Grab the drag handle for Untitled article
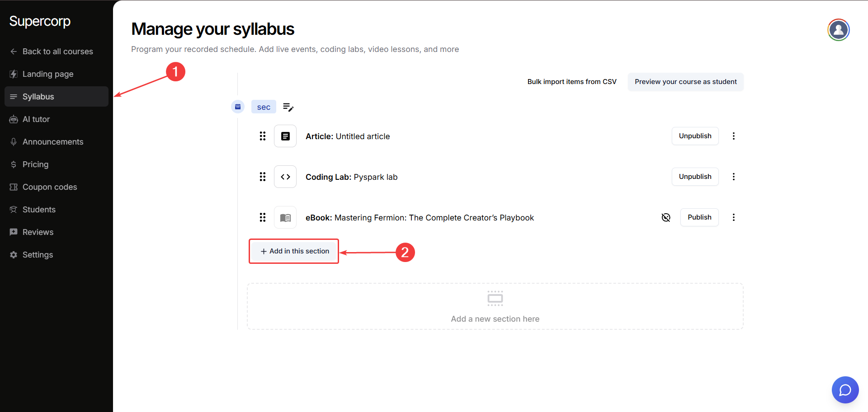 [x=263, y=136]
